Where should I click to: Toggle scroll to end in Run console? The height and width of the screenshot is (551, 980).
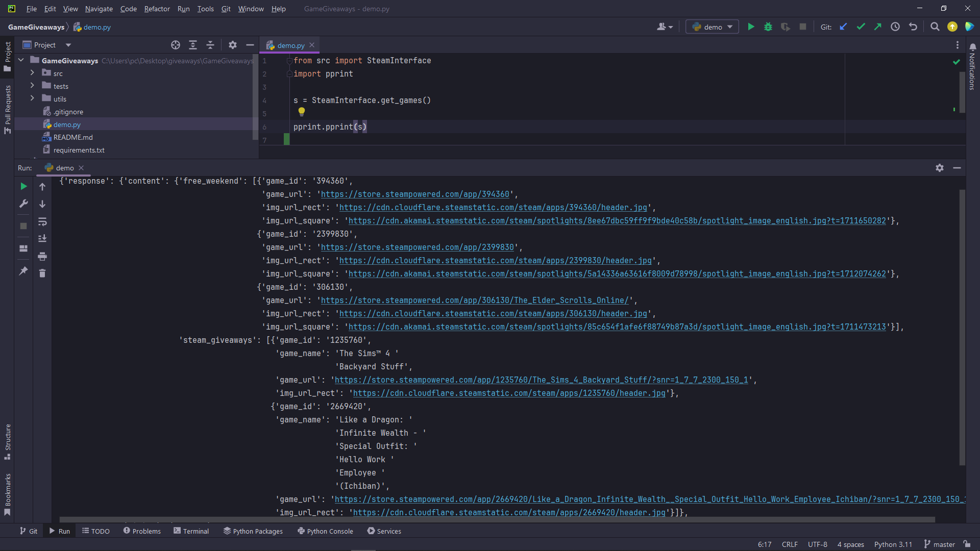[x=42, y=239]
